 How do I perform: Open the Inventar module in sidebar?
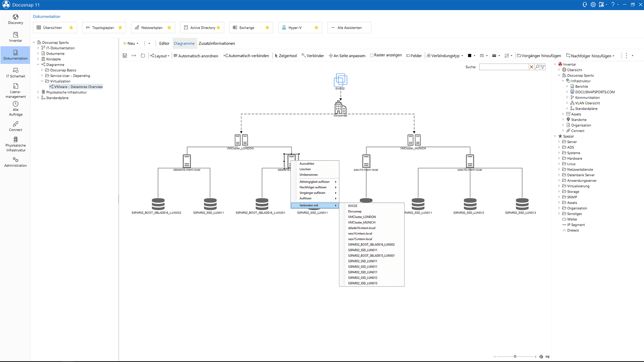(x=15, y=37)
